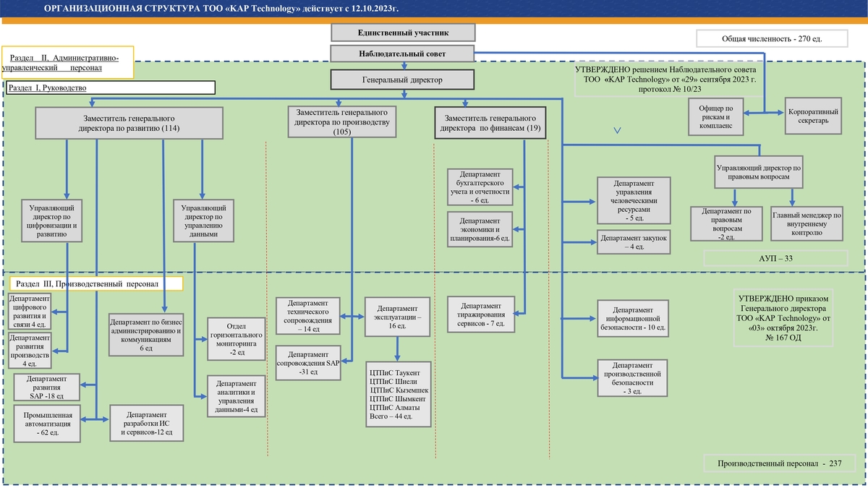Click 'Департамент аналитики и управления данными-4 ед'
The width and height of the screenshot is (868, 488).
tap(235, 397)
